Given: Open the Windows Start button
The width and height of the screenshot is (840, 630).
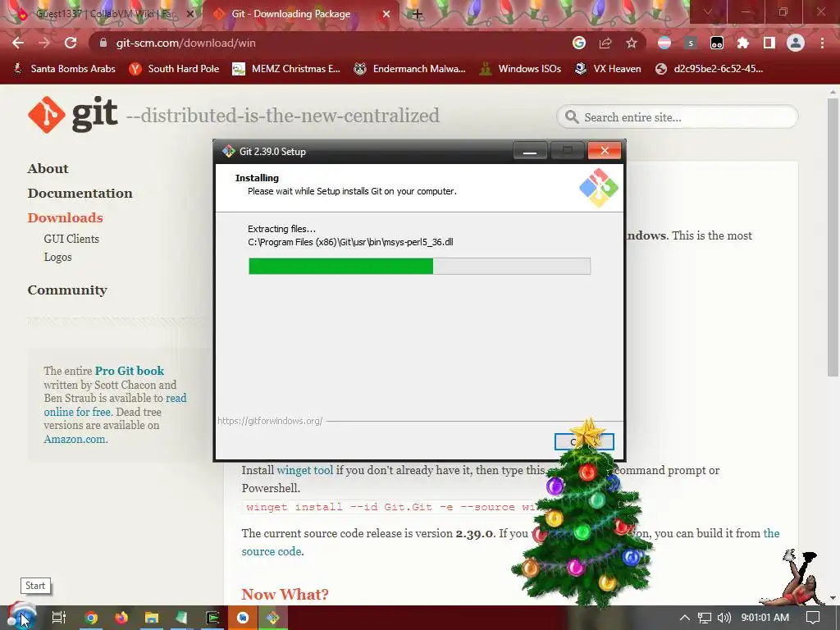Looking at the screenshot, I should 21,618.
